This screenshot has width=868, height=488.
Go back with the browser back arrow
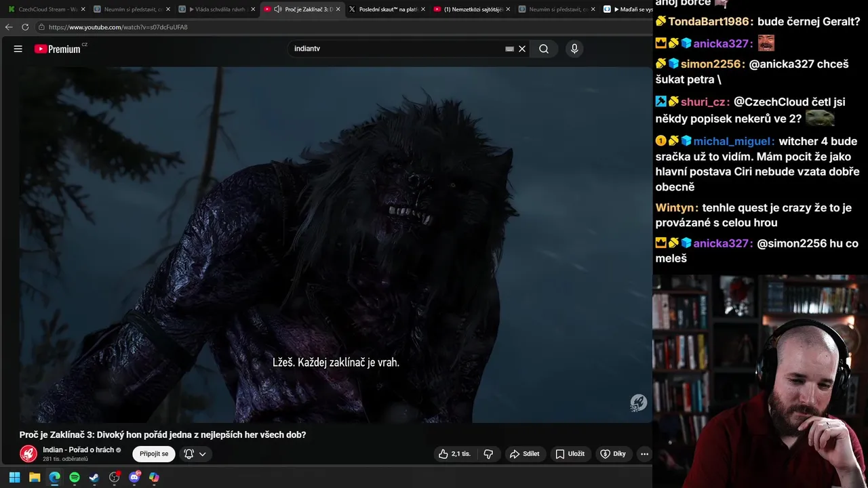9,27
